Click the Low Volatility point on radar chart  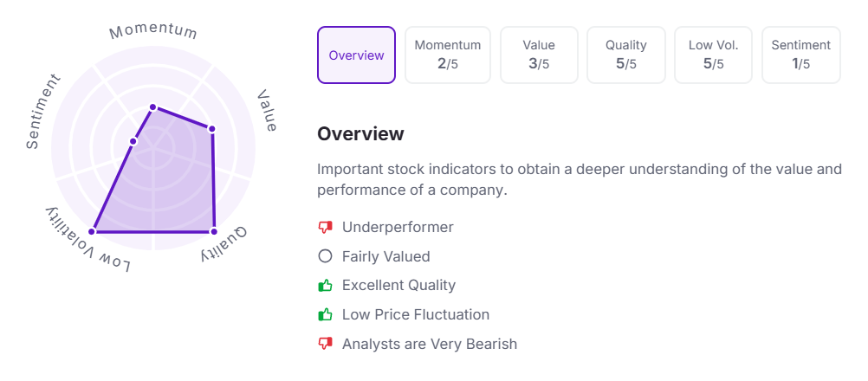pos(93,232)
